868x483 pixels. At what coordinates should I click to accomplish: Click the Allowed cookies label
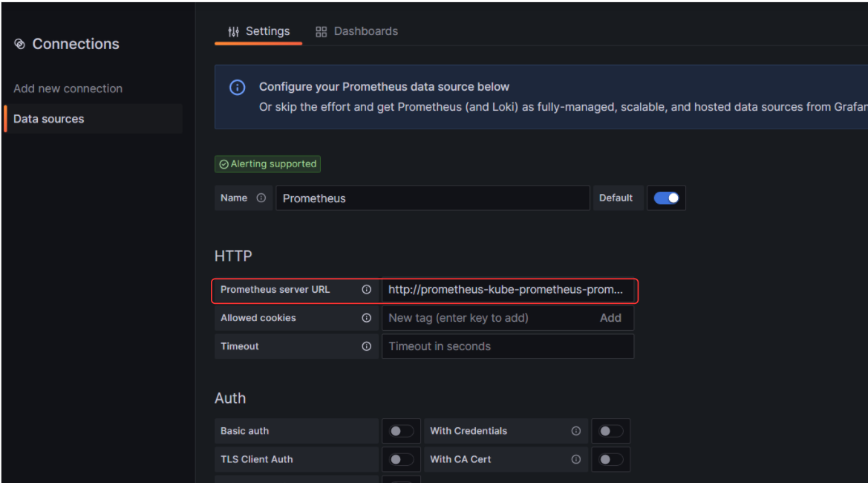click(x=258, y=318)
